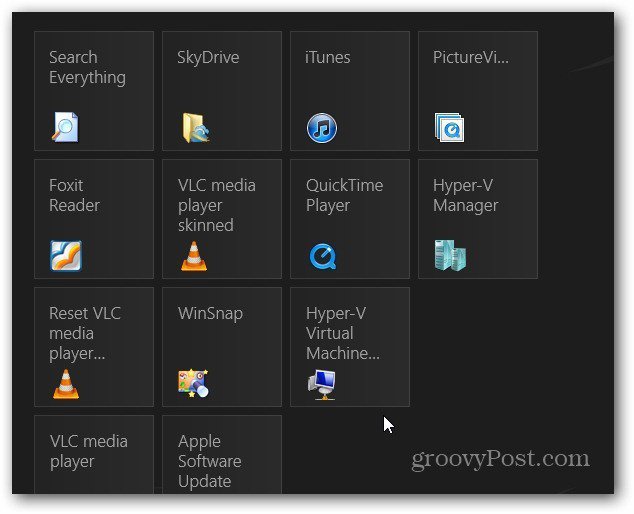Image resolution: width=634 pixels, height=514 pixels.
Task: Select the "Hyper-V Manager" tile label
Action: pos(465,195)
